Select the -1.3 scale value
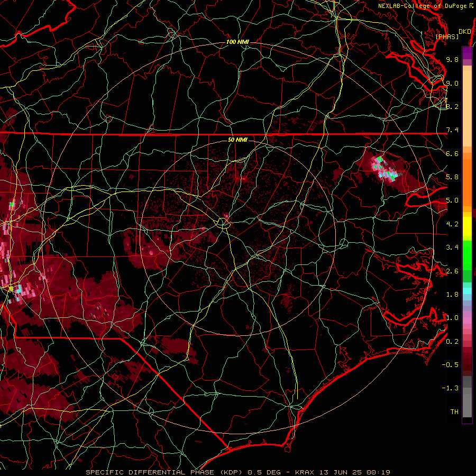The image size is (476, 476). coord(450,388)
